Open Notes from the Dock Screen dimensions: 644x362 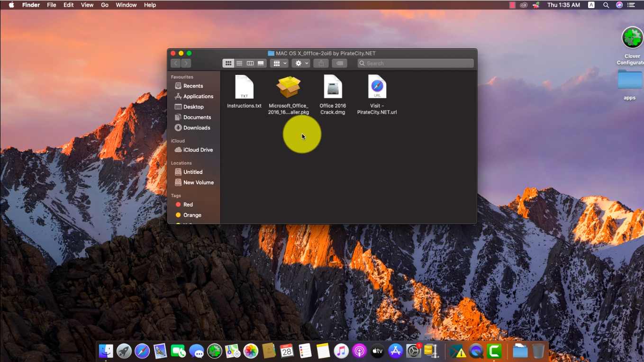click(323, 351)
